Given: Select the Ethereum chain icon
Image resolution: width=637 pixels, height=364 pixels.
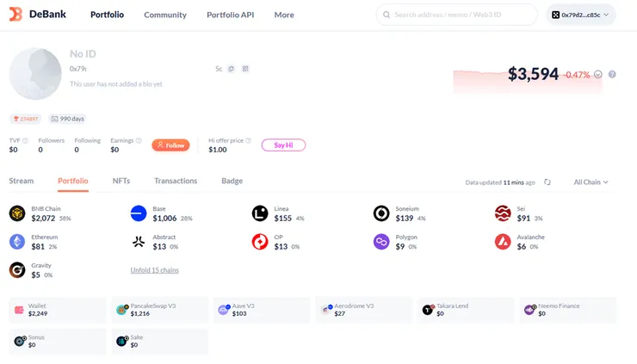Looking at the screenshot, I should [17, 242].
